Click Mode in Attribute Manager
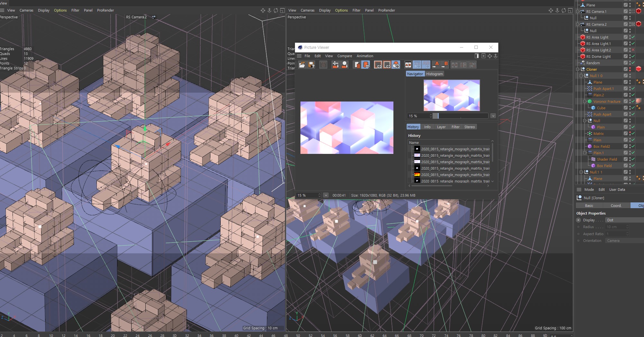The height and width of the screenshot is (337, 644). [589, 190]
